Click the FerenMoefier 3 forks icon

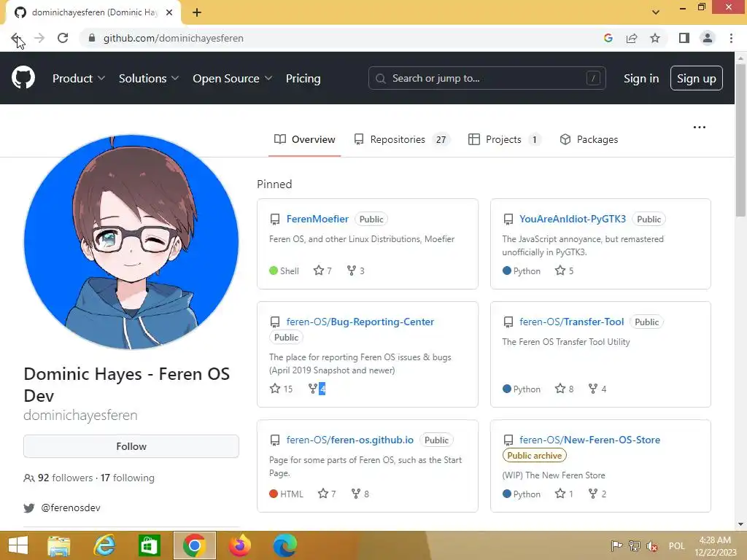tap(351, 271)
